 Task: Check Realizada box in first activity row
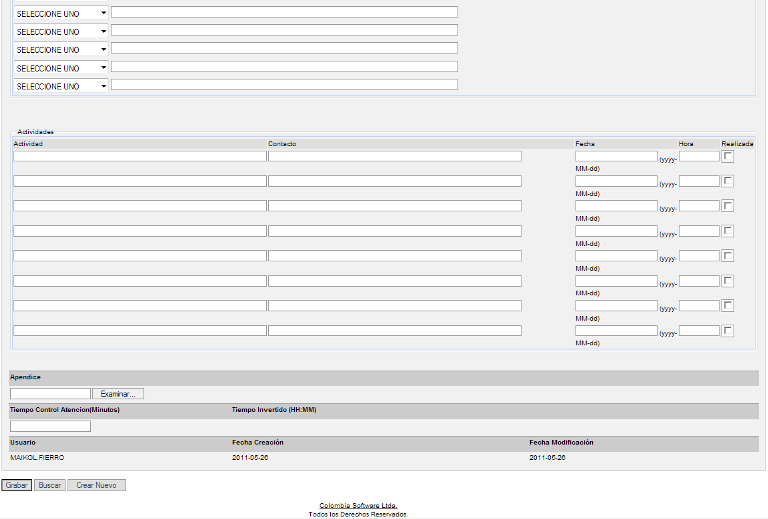click(x=728, y=156)
